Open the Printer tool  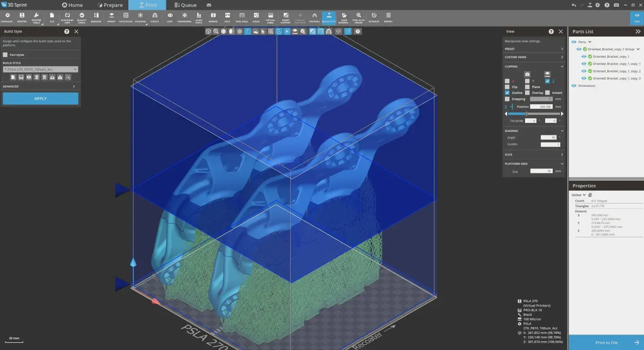[x=22, y=17]
